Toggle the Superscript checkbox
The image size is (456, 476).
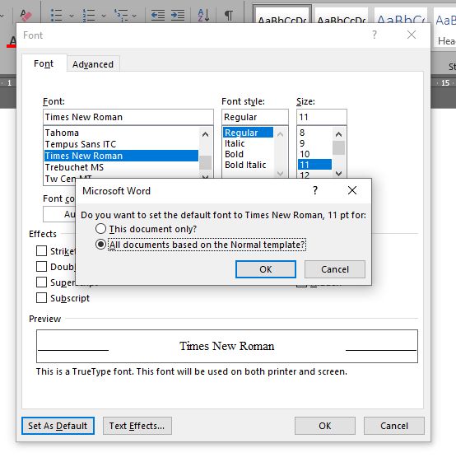point(41,282)
